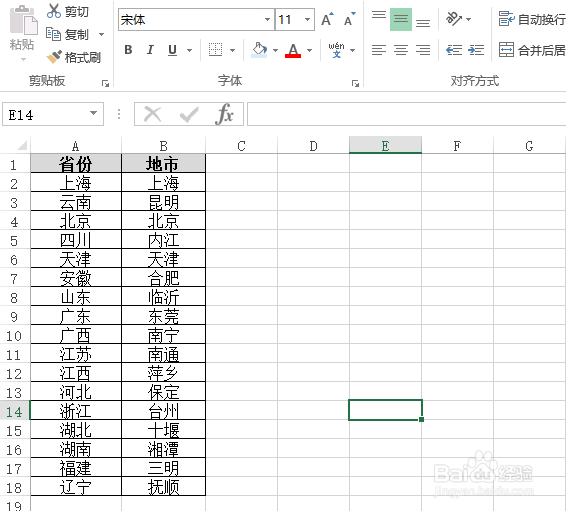Decrease indent icon

pyautogui.click(x=454, y=50)
